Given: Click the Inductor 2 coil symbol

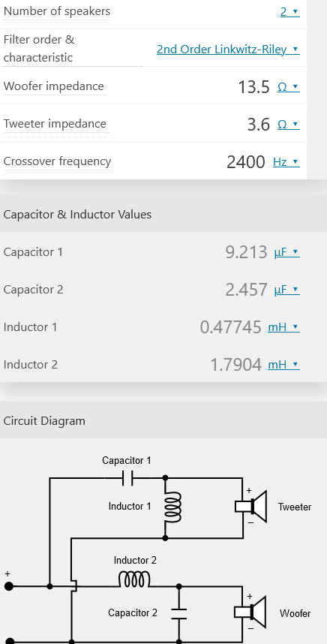Looking at the screenshot, I should tap(134, 579).
